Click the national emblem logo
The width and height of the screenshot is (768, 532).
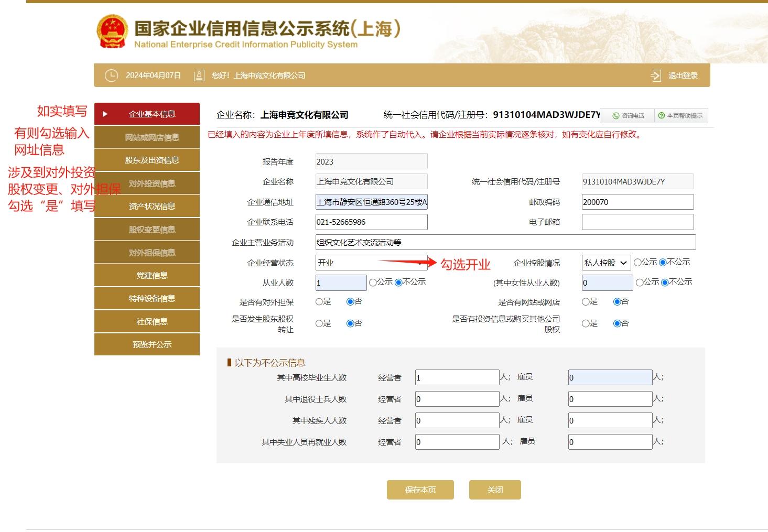pos(112,32)
